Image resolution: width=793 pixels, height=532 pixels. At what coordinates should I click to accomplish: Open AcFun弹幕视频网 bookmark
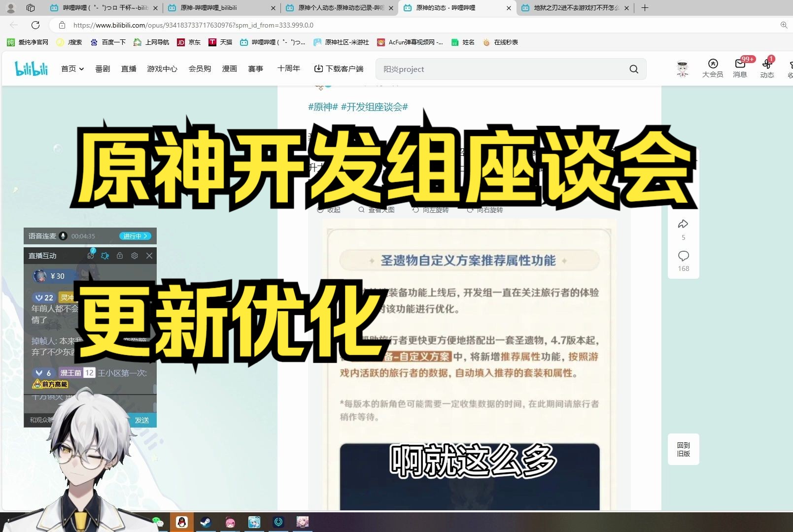410,42
